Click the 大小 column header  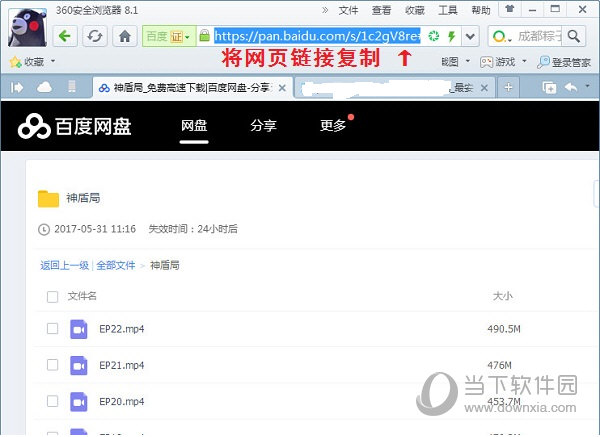tap(502, 296)
